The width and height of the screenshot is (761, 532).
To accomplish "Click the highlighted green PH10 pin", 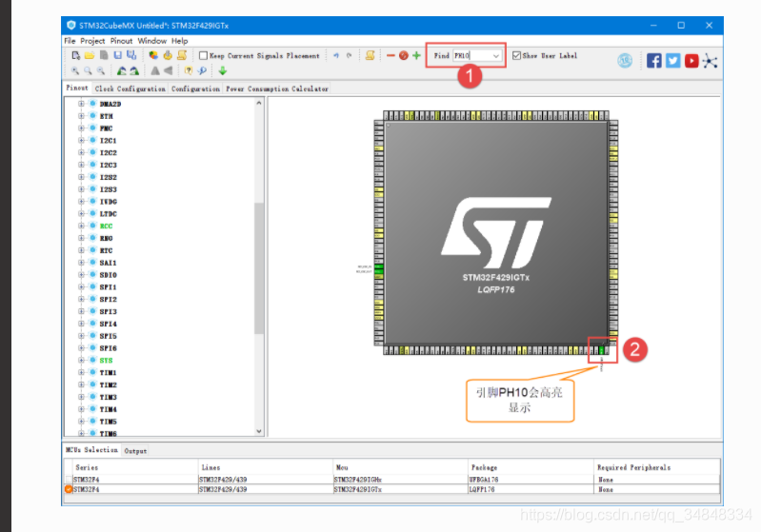I will (602, 350).
